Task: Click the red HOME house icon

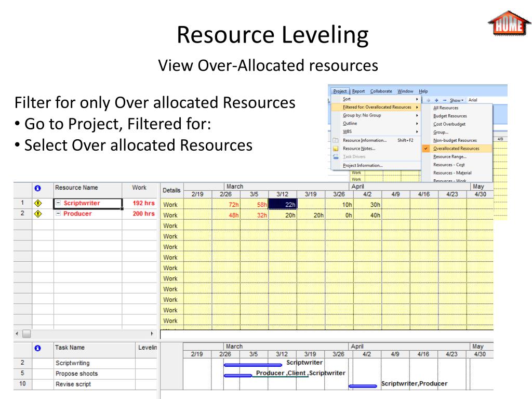Action: click(x=509, y=23)
